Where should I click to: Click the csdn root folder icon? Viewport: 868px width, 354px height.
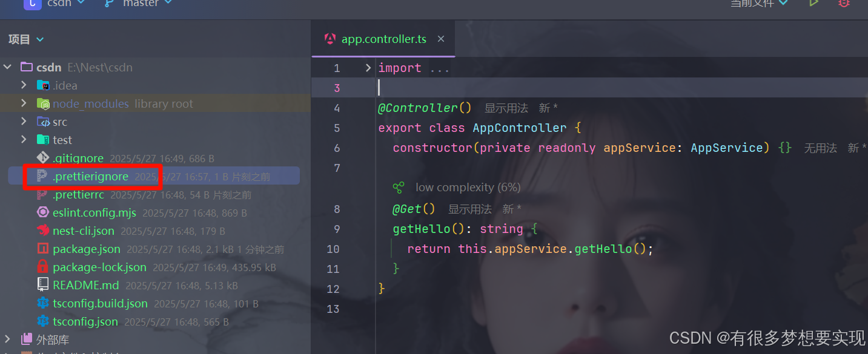[x=27, y=67]
